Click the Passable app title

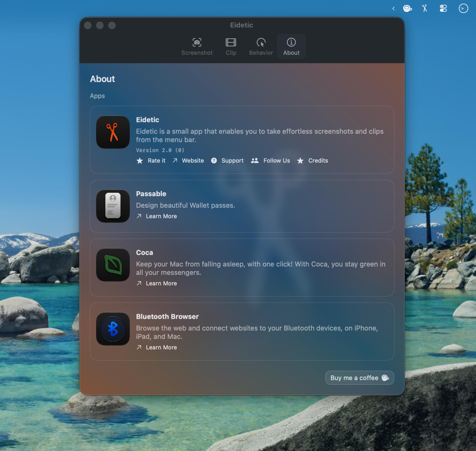pos(151,194)
